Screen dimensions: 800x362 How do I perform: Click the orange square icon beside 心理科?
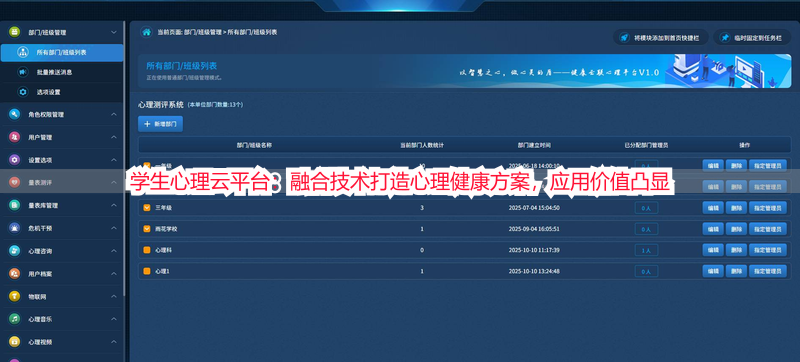click(x=147, y=250)
